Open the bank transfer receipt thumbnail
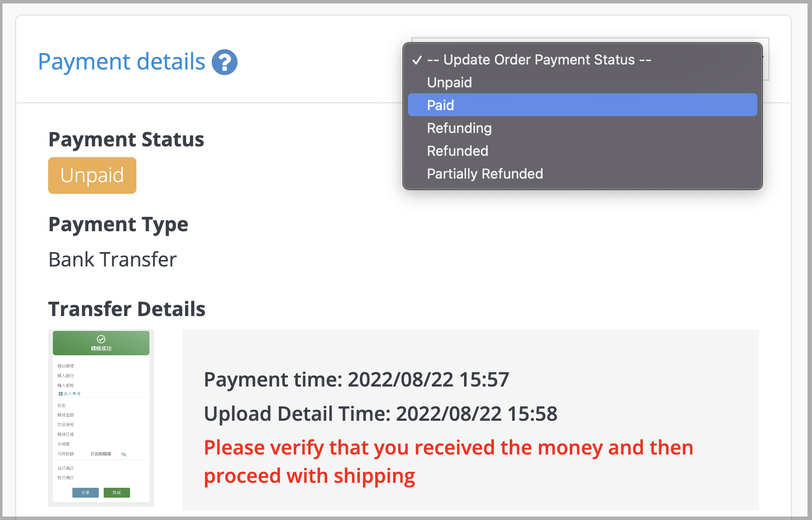The height and width of the screenshot is (520, 812). (x=101, y=418)
